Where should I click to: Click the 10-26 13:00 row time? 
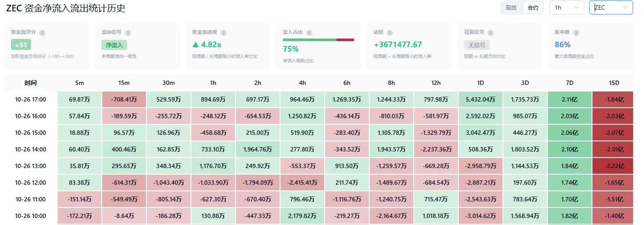tap(31, 166)
